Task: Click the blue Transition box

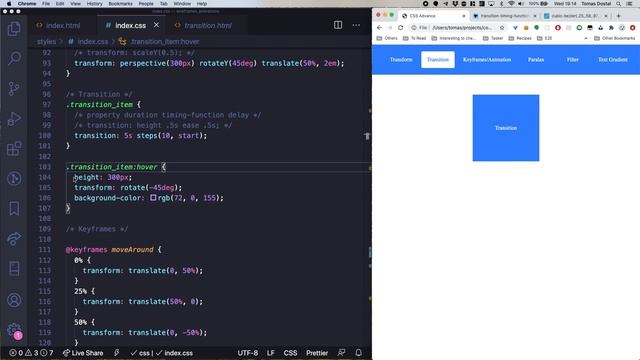Action: point(506,128)
